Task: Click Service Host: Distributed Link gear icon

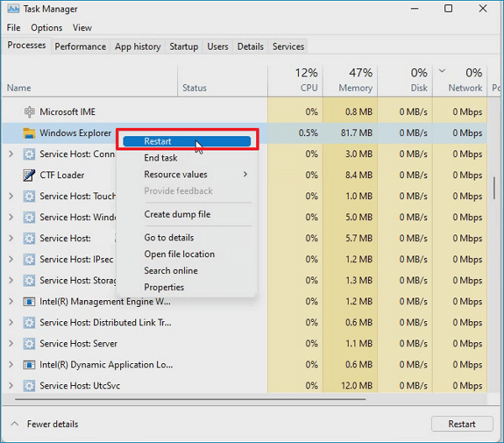Action: click(x=29, y=322)
